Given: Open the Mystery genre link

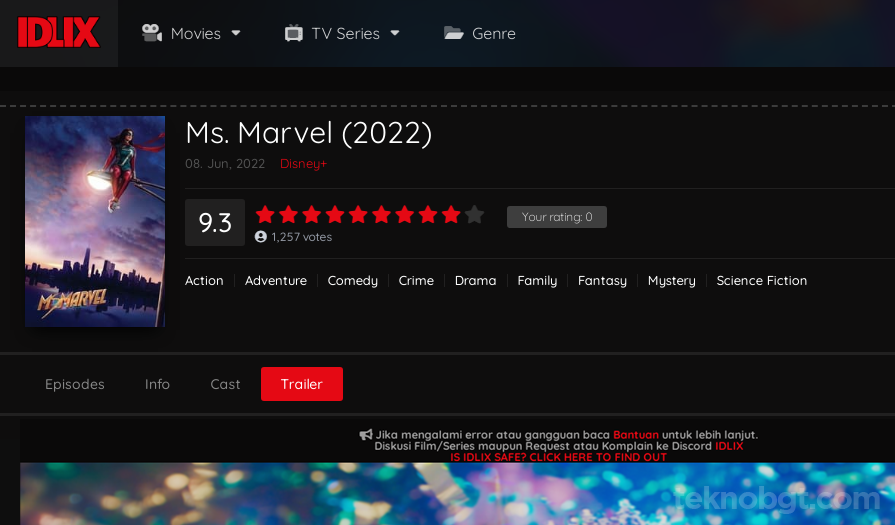Looking at the screenshot, I should (x=672, y=281).
